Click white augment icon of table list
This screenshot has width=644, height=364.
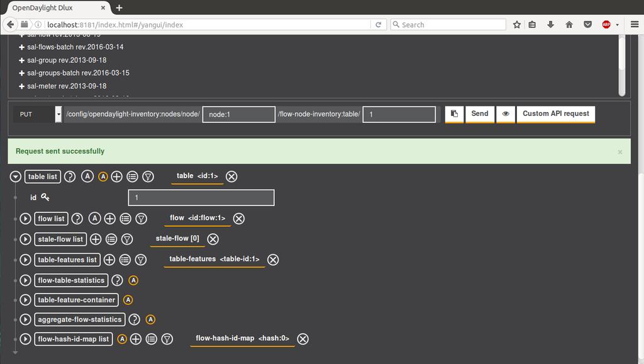87,176
